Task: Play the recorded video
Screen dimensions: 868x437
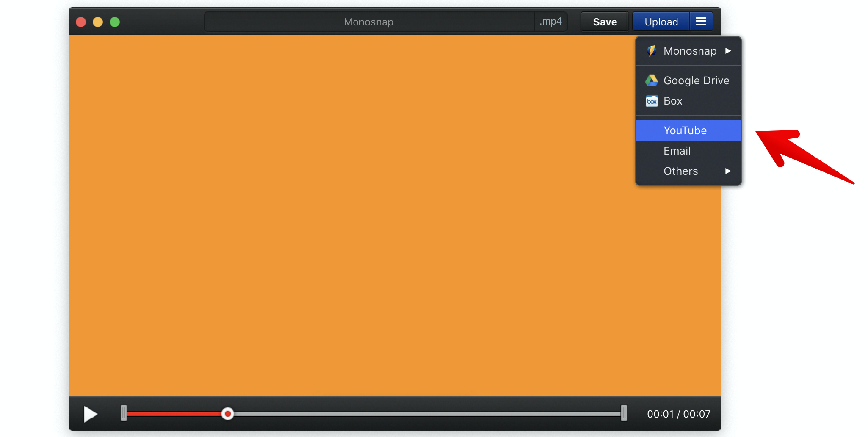Action: pos(90,414)
